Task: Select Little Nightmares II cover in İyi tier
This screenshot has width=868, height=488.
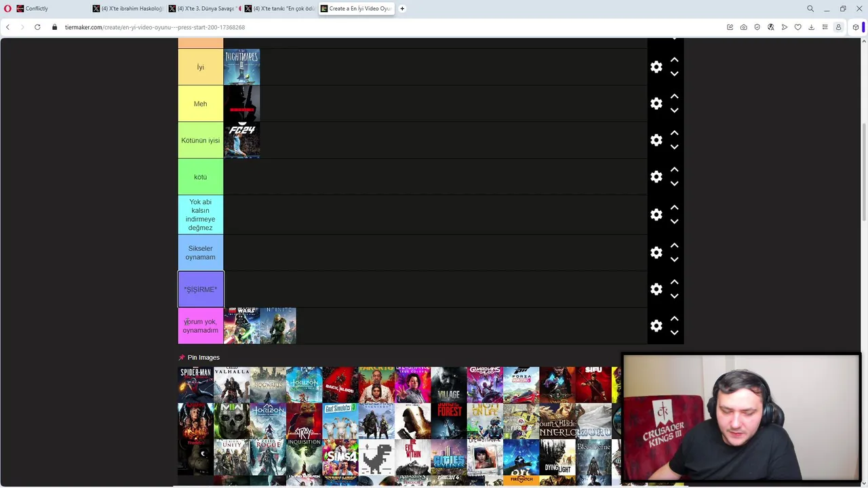Action: 242,67
